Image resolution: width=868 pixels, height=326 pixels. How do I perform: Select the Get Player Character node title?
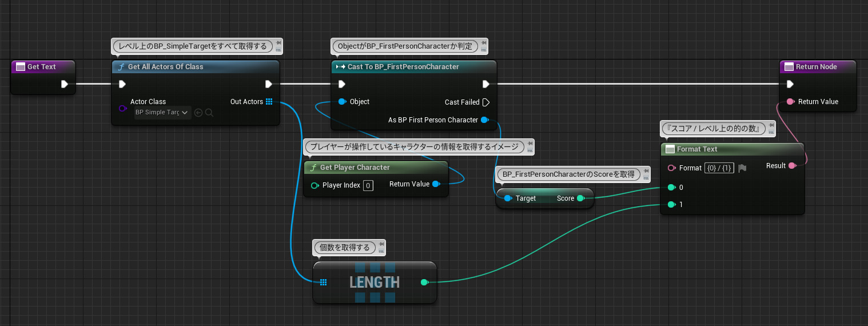tap(355, 168)
